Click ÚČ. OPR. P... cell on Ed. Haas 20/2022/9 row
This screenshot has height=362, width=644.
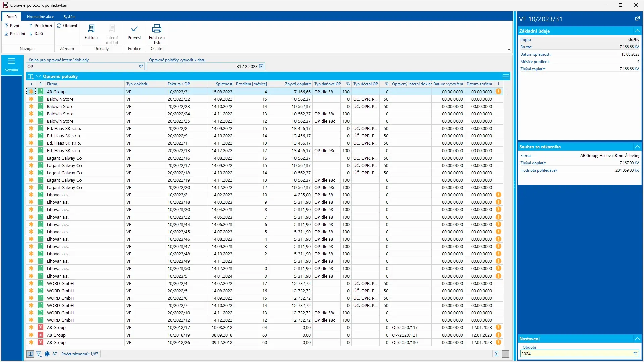pos(365,136)
